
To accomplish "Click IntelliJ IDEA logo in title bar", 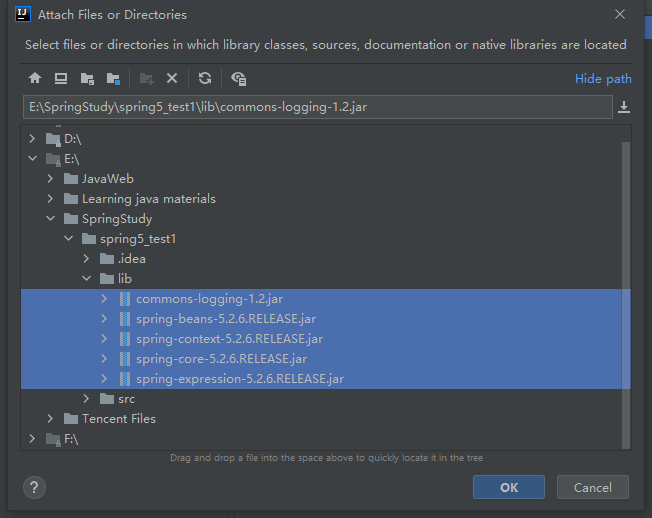I will click(23, 14).
